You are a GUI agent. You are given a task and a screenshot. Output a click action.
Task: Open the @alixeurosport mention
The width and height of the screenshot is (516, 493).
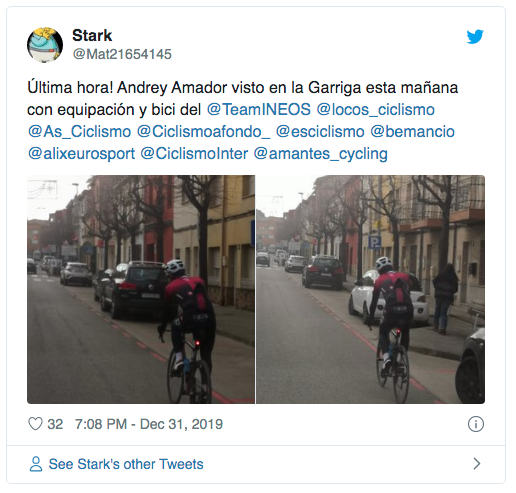click(81, 154)
